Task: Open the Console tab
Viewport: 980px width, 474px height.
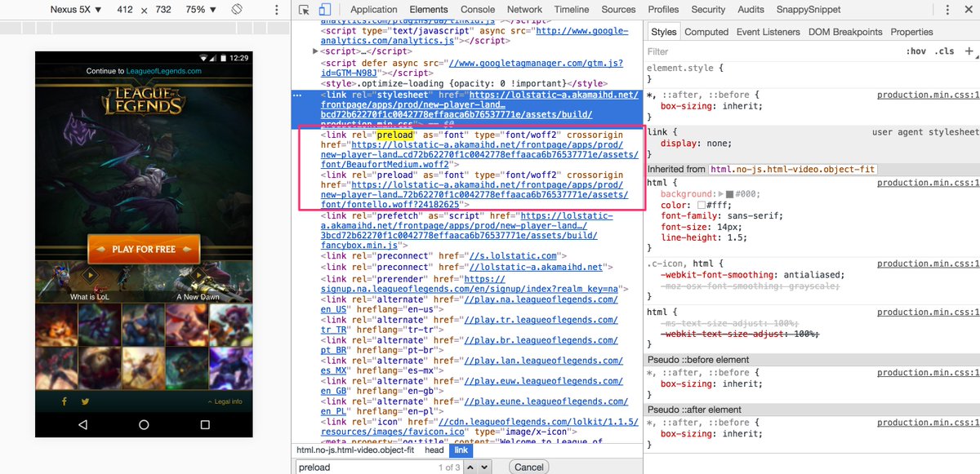Action: (x=478, y=10)
